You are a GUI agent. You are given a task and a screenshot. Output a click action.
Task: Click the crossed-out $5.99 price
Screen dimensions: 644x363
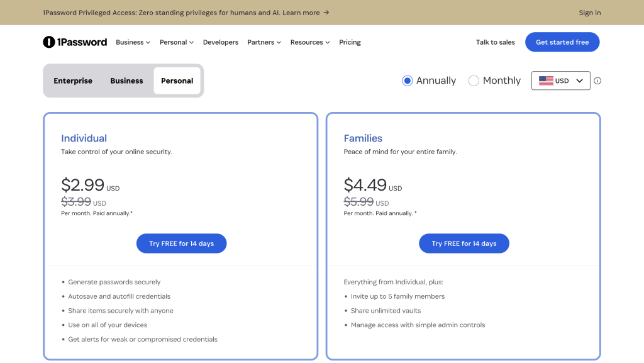(x=358, y=201)
